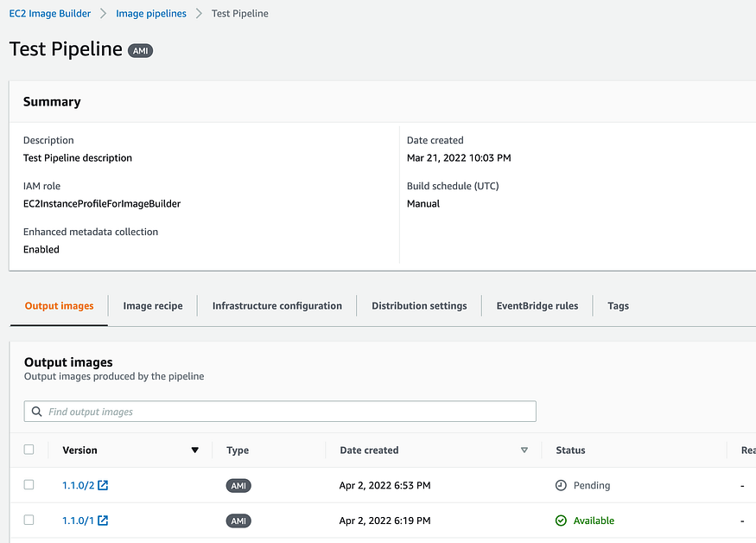Open the Distribution settings tab
The image size is (756, 543).
click(x=419, y=305)
